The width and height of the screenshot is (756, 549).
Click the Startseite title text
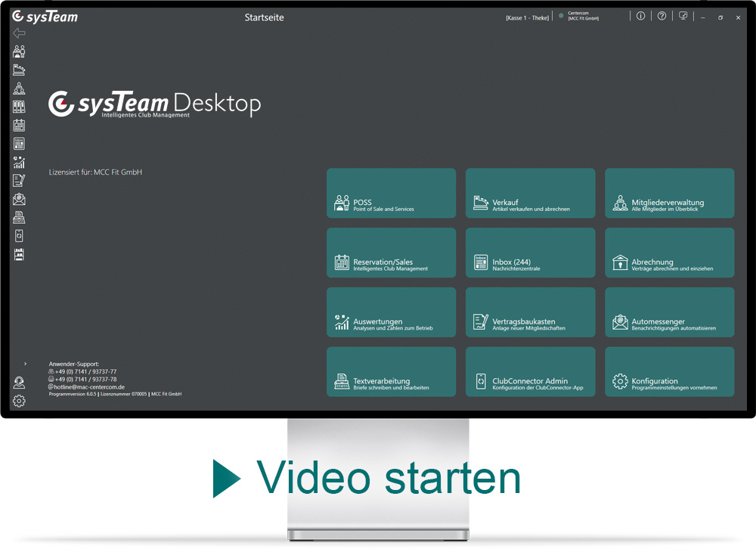[x=264, y=17]
